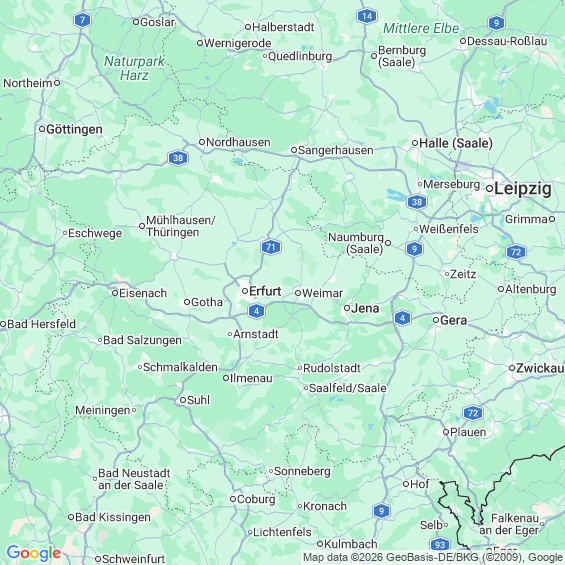Screen dimensions: 565x565
Task: Select the Coburg town marker
Action: pyautogui.click(x=233, y=499)
